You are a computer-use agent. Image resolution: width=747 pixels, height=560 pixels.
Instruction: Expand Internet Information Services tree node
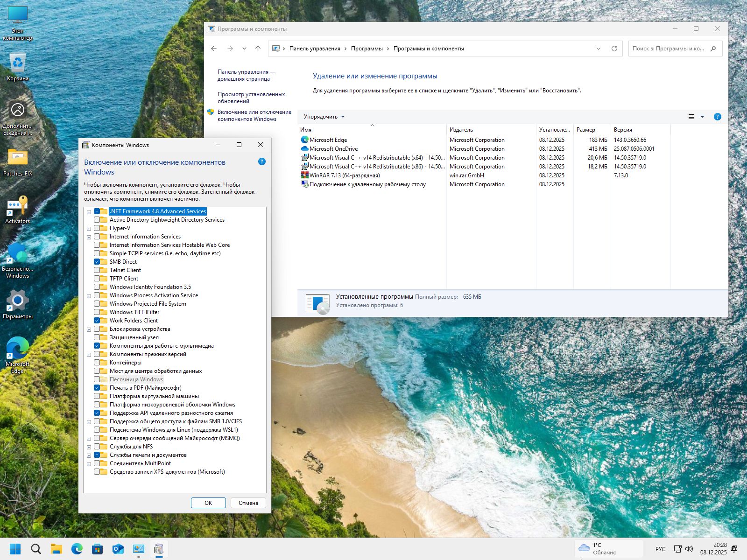point(89,237)
